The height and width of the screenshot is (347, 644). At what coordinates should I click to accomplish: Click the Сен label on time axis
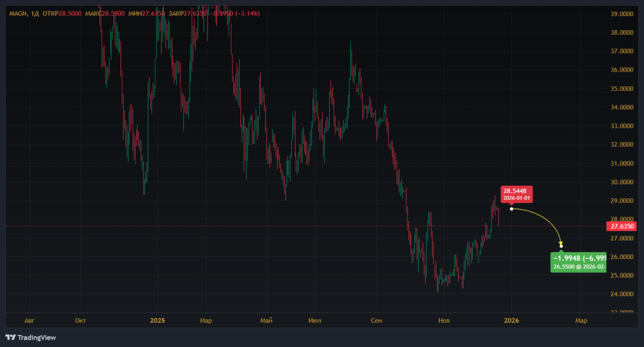point(376,321)
